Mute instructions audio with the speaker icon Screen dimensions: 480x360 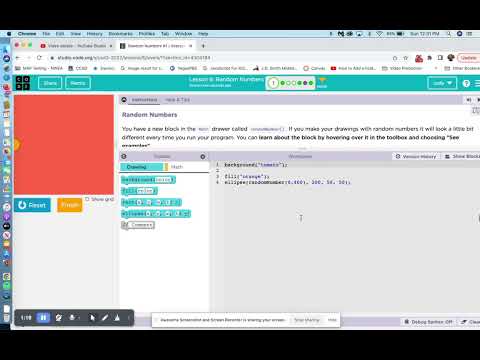pyautogui.click(x=469, y=100)
